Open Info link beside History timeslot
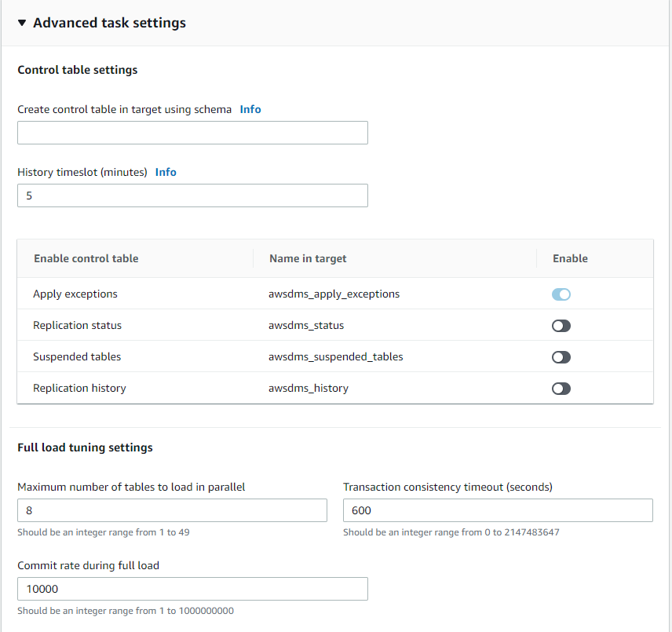672x632 pixels. tap(166, 172)
